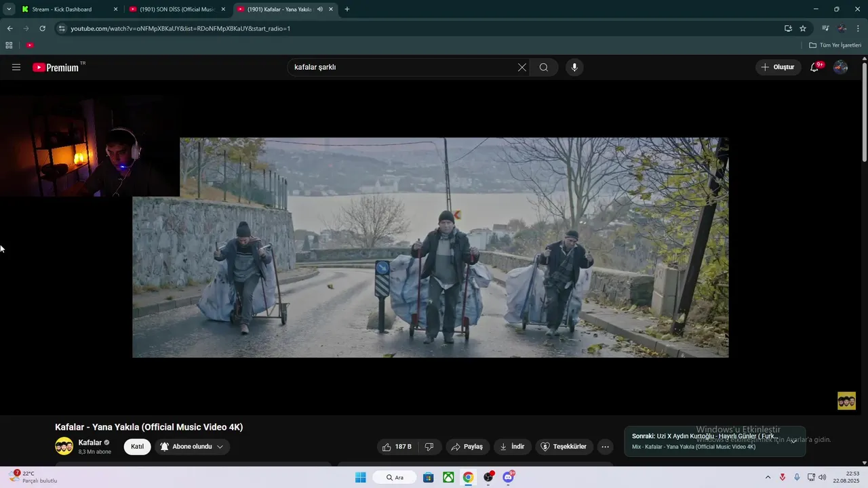Close the Kafalar - Yana Yakıla tab
This screenshot has width=868, height=488.
click(x=331, y=9)
